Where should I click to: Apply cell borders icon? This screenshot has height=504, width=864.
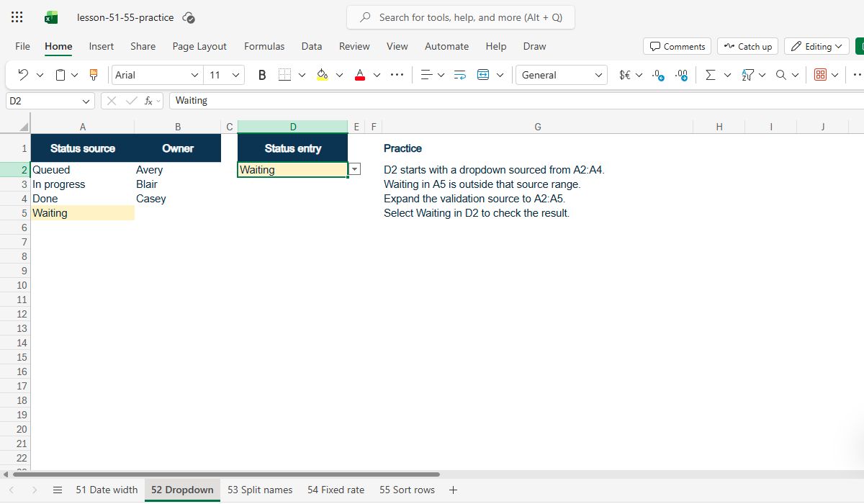(284, 75)
